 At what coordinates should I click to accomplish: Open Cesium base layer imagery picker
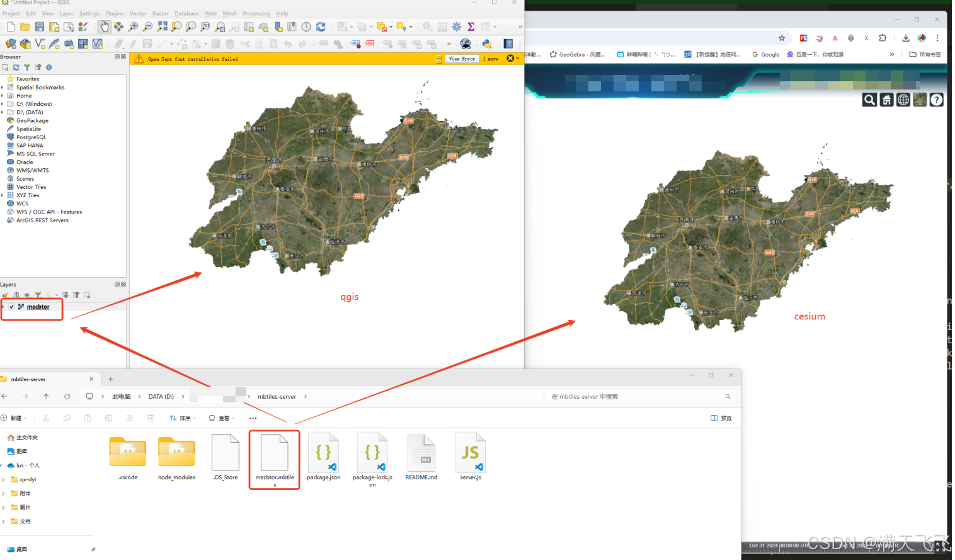click(x=920, y=100)
